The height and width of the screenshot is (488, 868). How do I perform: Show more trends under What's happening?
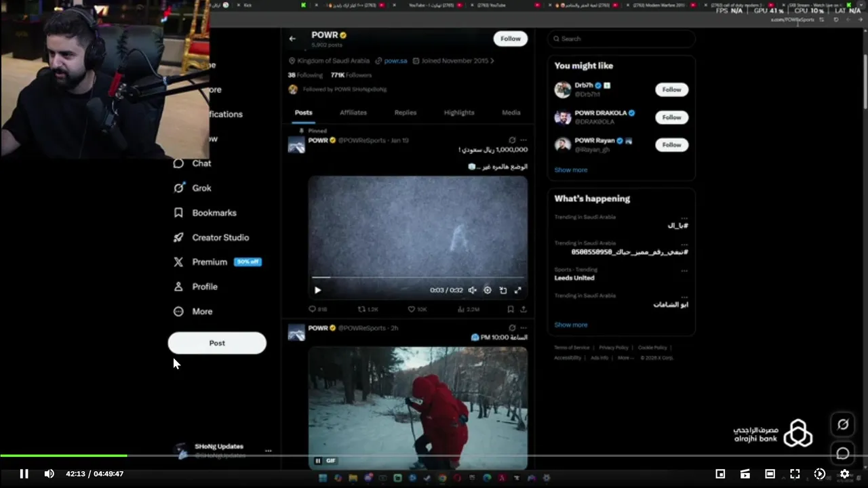(x=571, y=325)
